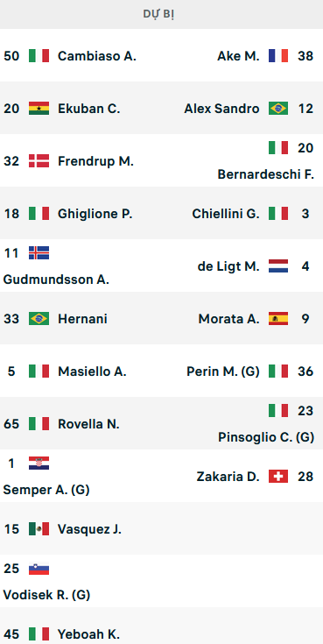The image size is (323, 644).
Task: Select Bernardeschi F. from substitutes
Action: pyautogui.click(x=266, y=174)
